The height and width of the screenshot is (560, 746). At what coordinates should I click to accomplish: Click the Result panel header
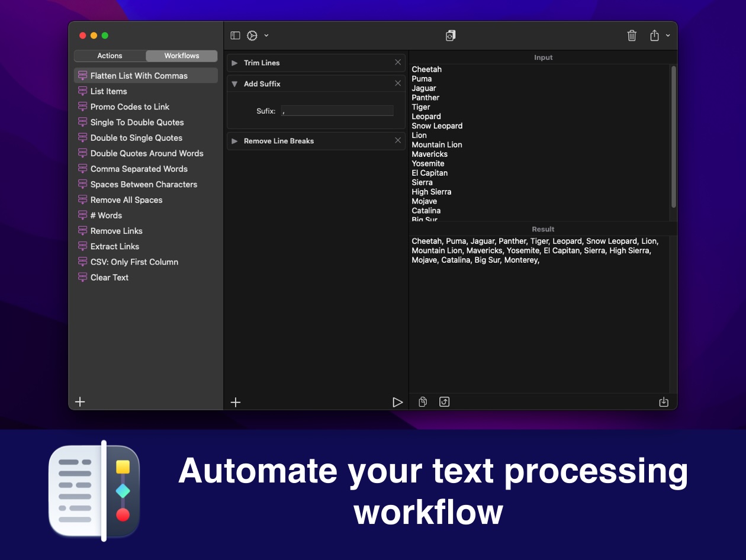[x=543, y=229]
